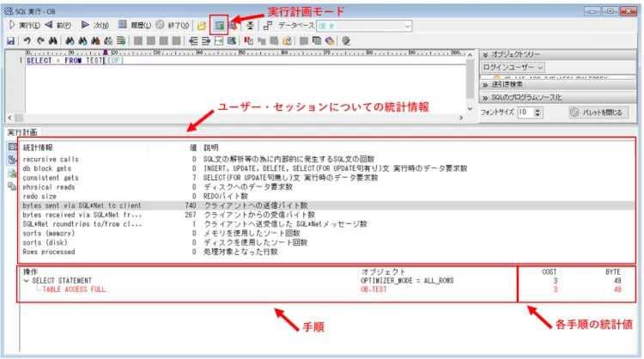The image size is (644, 359).
Task: Click the 操作 column header
Action: [x=190, y=272]
